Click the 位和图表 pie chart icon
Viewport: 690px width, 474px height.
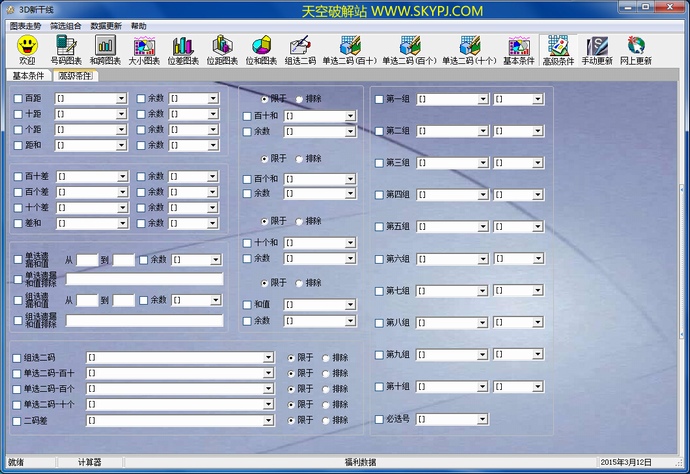pyautogui.click(x=261, y=45)
